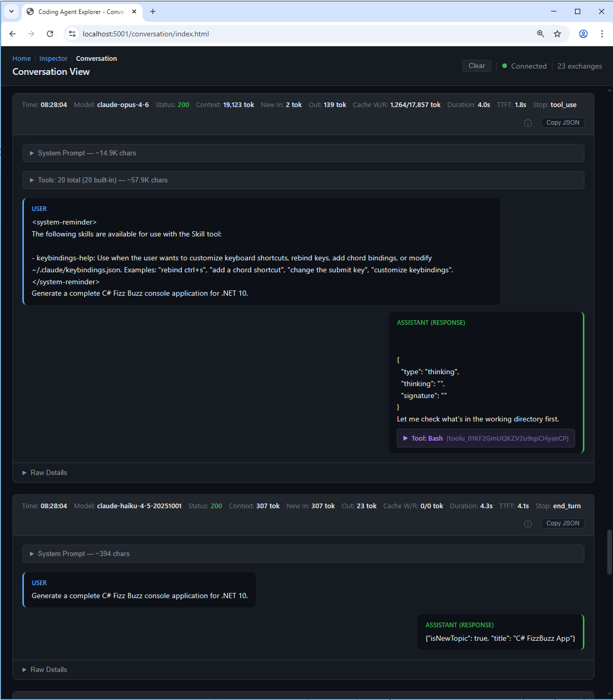Click TTFT value 4.1s
Image resolution: width=613 pixels, height=700 pixels.
(523, 506)
